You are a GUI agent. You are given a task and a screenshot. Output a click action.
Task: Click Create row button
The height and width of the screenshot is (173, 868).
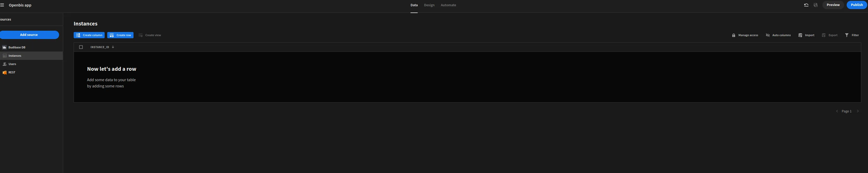[120, 35]
